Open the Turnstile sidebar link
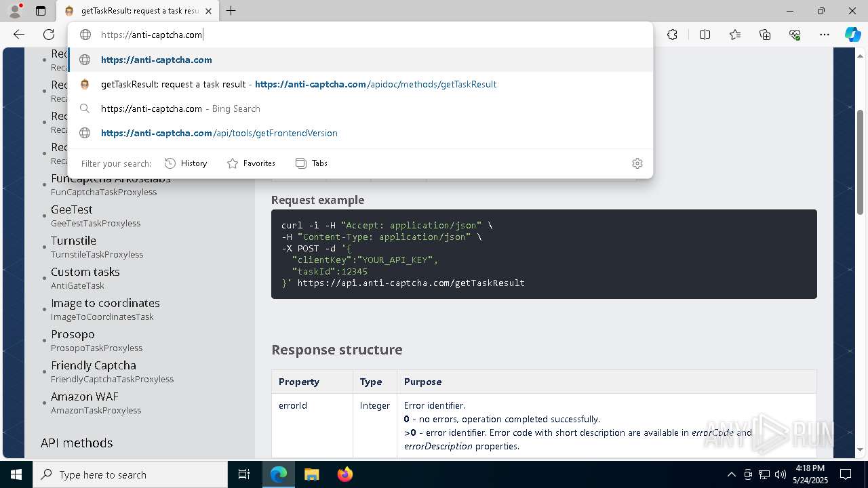Viewport: 868px width, 488px height. (73, 241)
